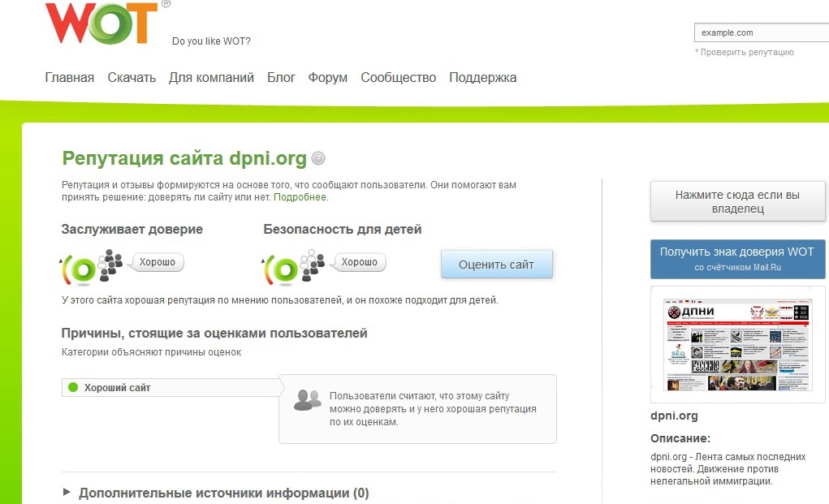Click the Причины, стоящие за оценками пользователей heading

(214, 334)
